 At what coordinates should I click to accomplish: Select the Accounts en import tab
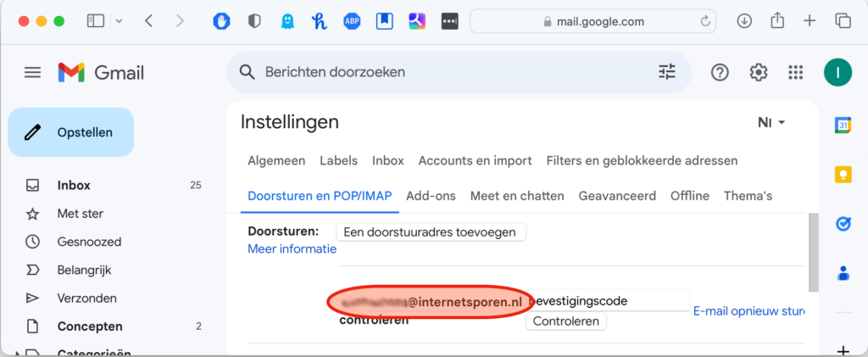[x=475, y=160]
